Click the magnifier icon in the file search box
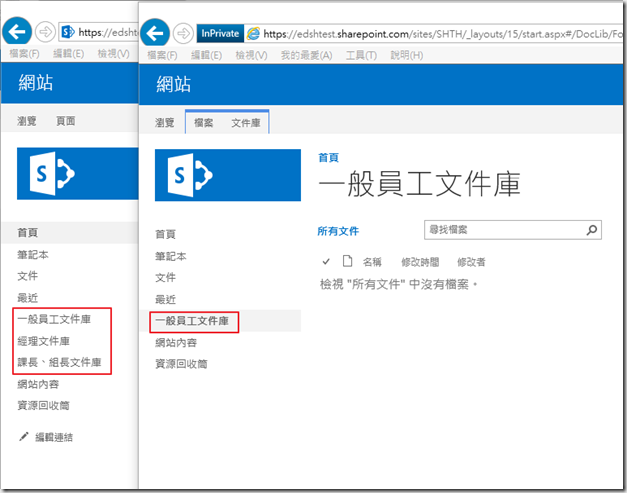Image resolution: width=627 pixels, height=493 pixels. coord(592,230)
